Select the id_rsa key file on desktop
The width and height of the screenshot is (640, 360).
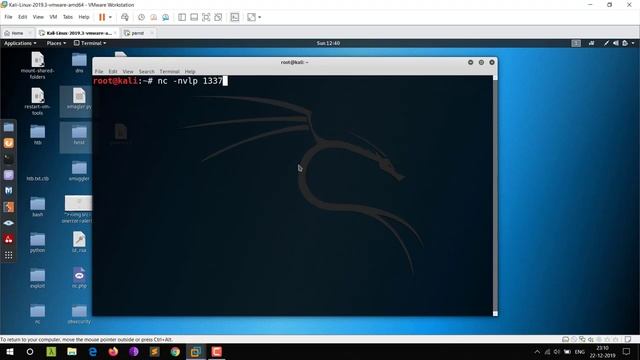point(79,242)
